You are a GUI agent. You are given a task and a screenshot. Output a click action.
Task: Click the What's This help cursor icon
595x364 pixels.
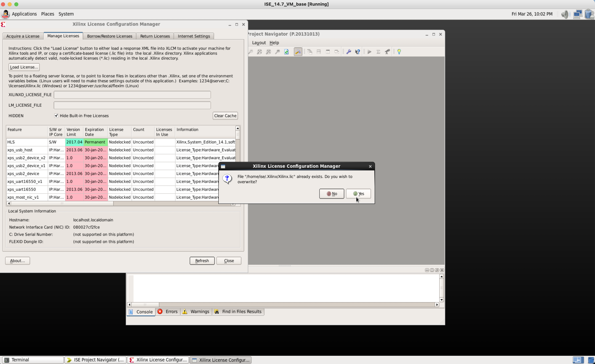click(x=357, y=52)
